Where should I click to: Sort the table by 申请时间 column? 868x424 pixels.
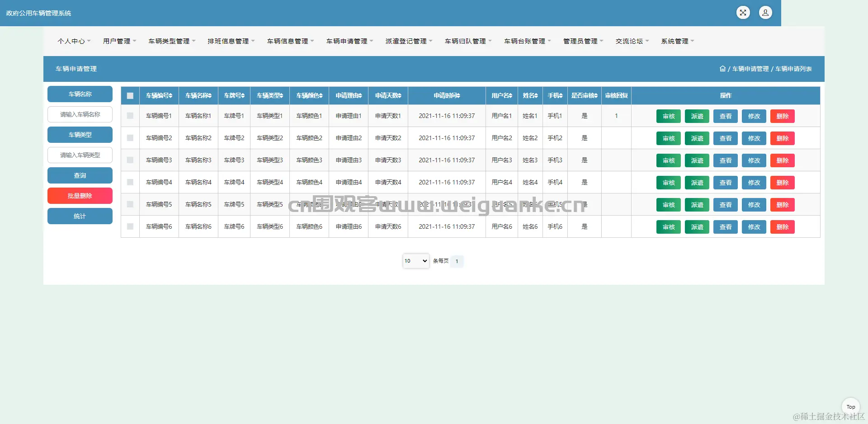(x=447, y=95)
